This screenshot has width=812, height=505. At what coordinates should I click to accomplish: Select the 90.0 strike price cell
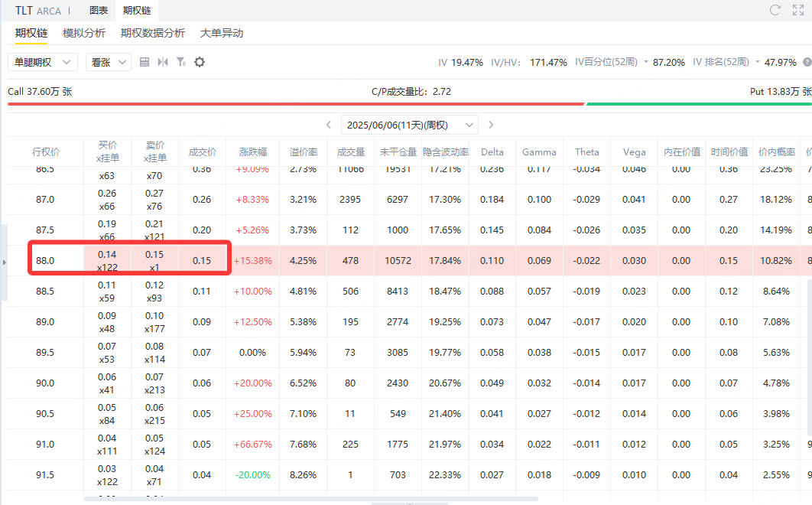[45, 383]
